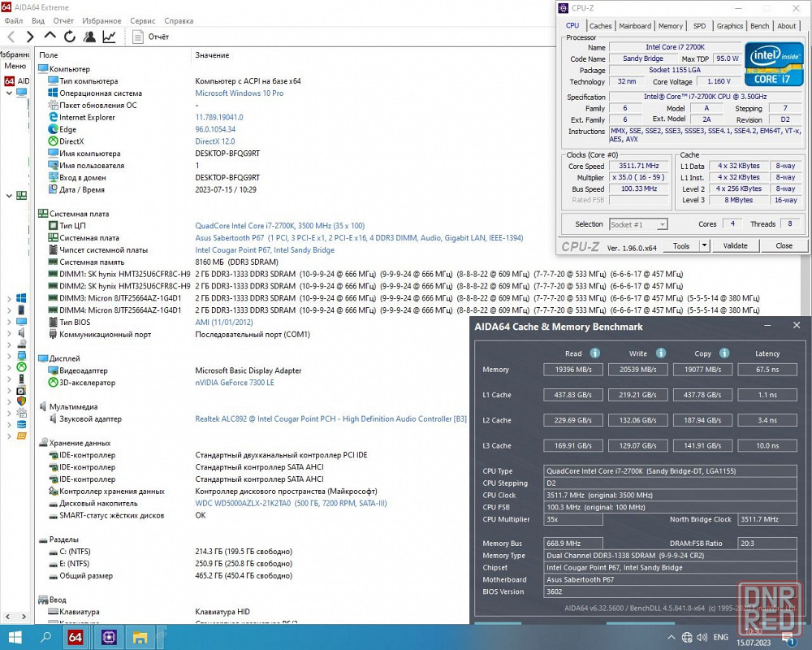Viewport: 812px width, 650px height.
Task: Switch to Memory tab in CPU-Z
Action: point(671,26)
